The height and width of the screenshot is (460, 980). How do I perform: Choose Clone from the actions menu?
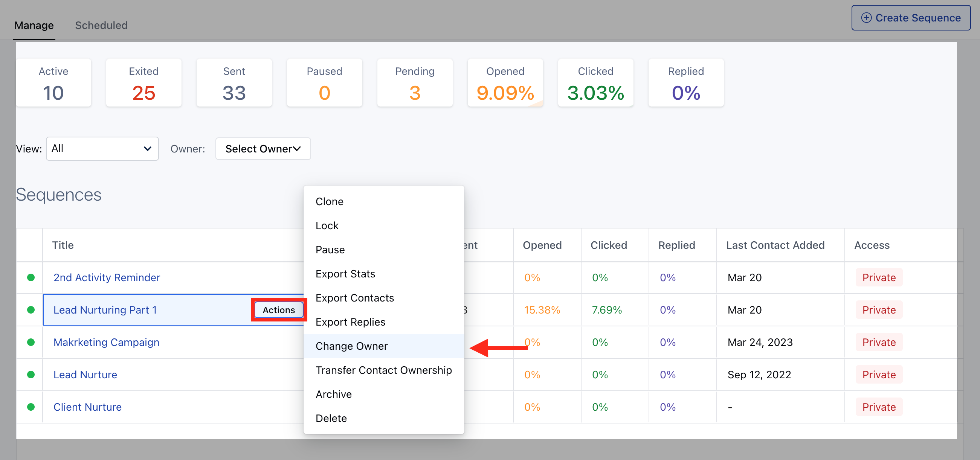click(383, 201)
